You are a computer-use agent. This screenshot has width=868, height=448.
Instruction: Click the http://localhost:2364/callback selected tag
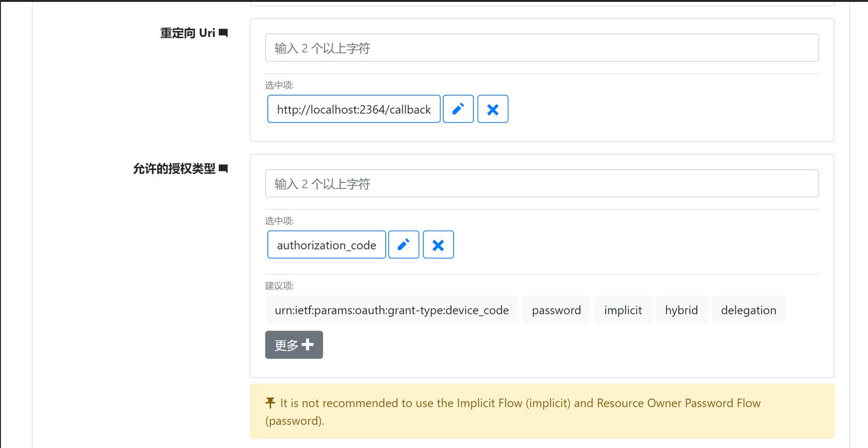(354, 109)
